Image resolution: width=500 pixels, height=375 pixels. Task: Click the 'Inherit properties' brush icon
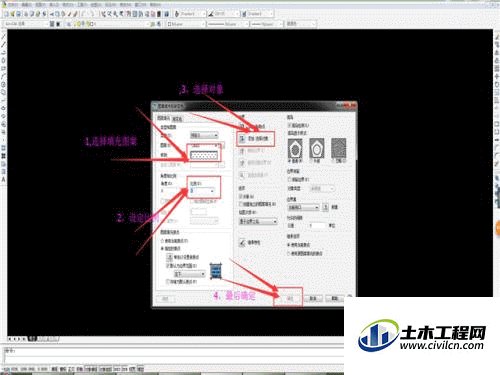pos(242,243)
